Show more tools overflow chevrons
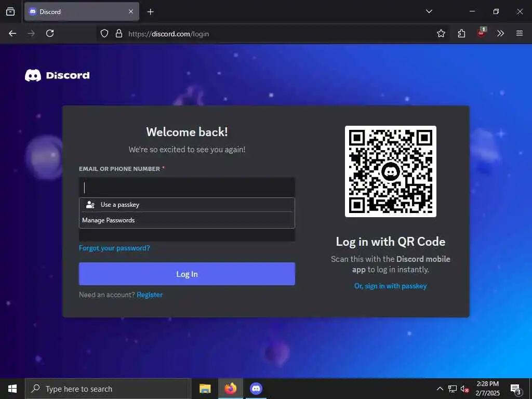This screenshot has width=532, height=399. [500, 33]
